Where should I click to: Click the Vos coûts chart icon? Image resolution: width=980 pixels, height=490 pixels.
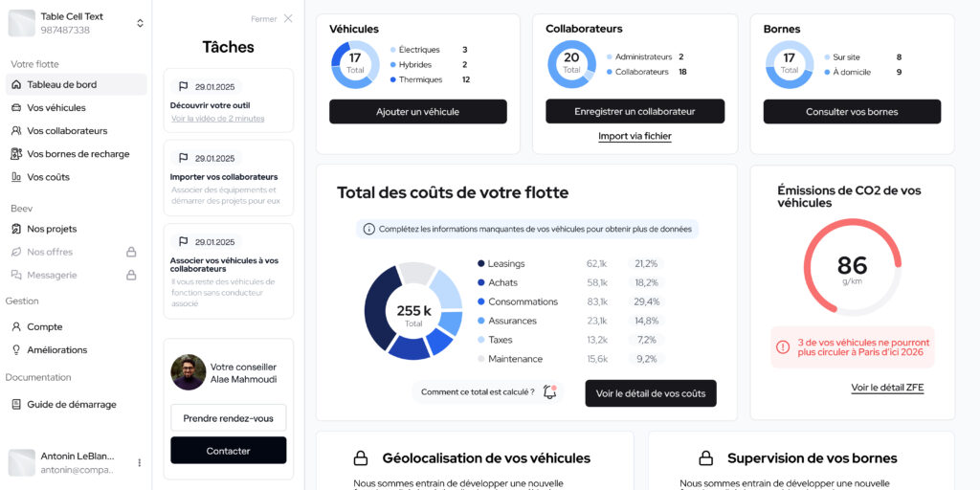pyautogui.click(x=16, y=177)
